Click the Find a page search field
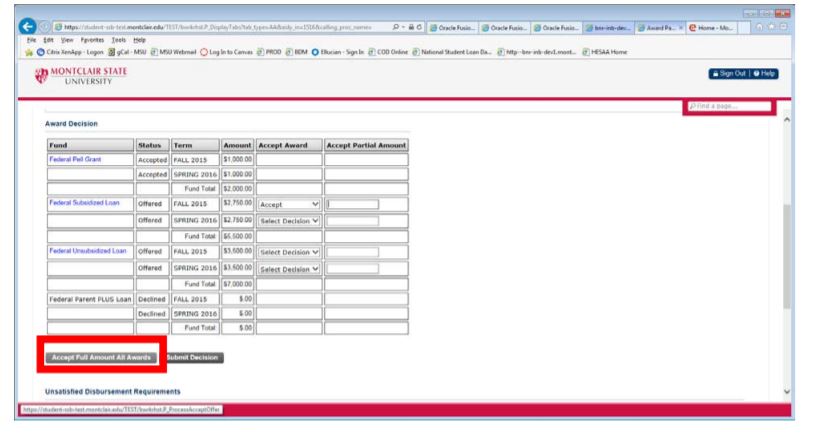This screenshot has width=823, height=443. point(728,106)
